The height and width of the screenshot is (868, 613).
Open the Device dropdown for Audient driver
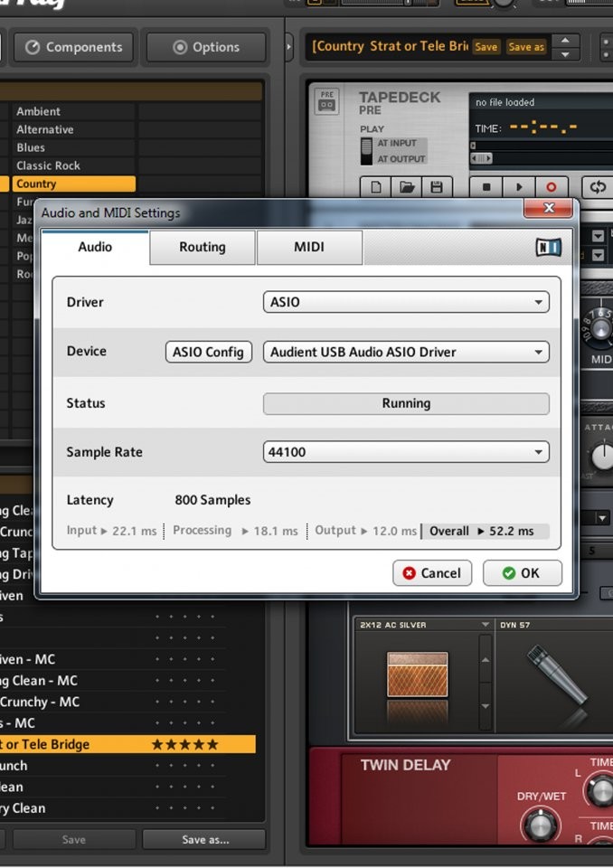point(406,352)
